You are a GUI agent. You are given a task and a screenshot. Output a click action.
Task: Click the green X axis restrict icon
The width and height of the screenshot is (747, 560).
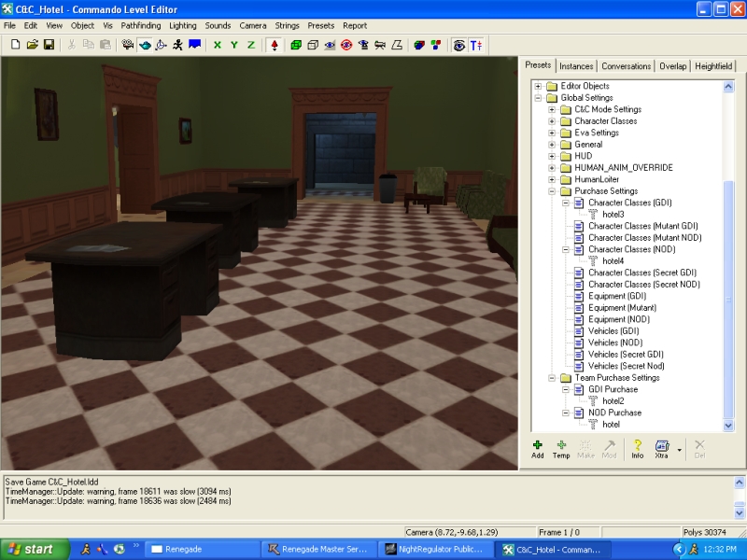(x=218, y=45)
